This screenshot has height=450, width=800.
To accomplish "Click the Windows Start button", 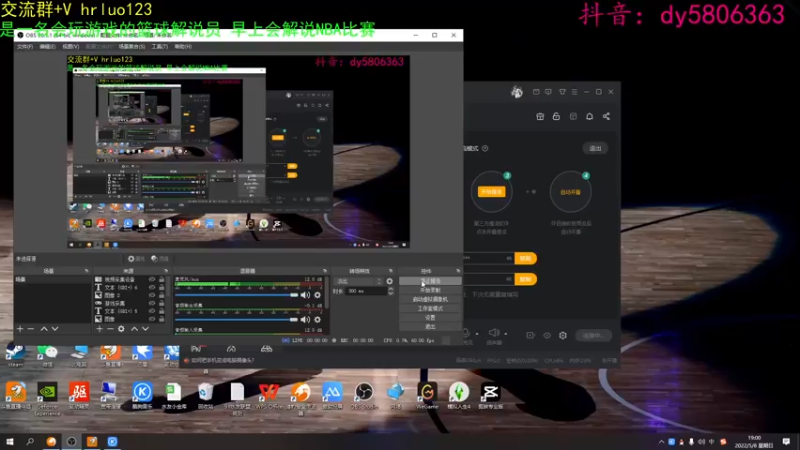I will pyautogui.click(x=10, y=441).
